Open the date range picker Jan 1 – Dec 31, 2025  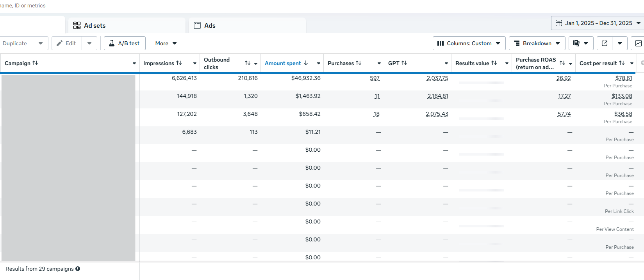click(598, 23)
